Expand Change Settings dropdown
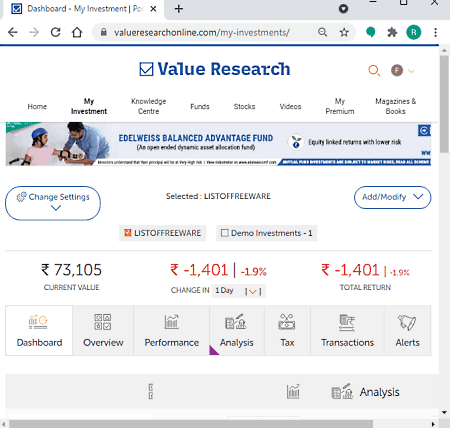450x428 pixels. (53, 203)
